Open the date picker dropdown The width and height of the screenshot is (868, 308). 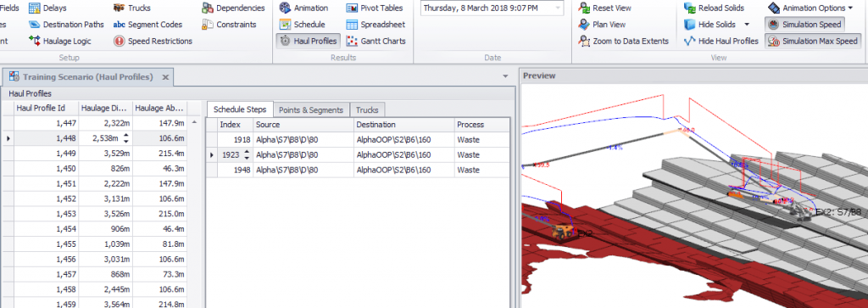coord(557,8)
